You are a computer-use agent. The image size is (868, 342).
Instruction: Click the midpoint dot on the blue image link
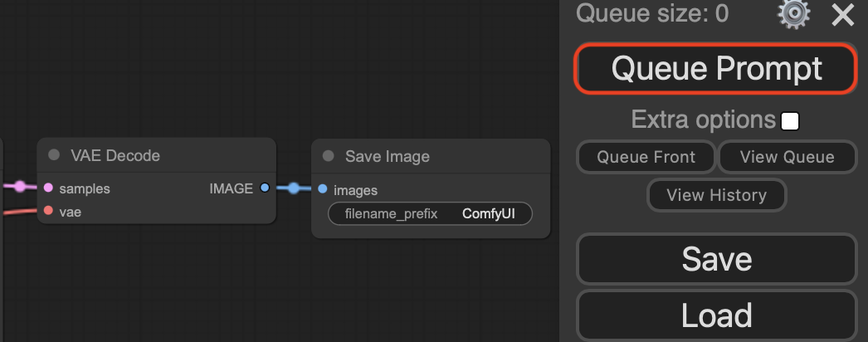(x=294, y=188)
